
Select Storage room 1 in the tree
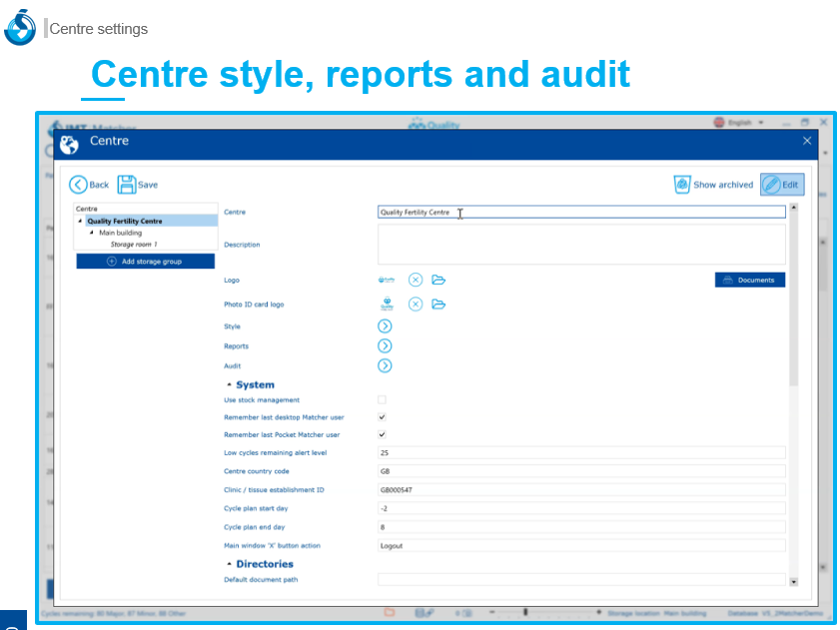point(134,244)
